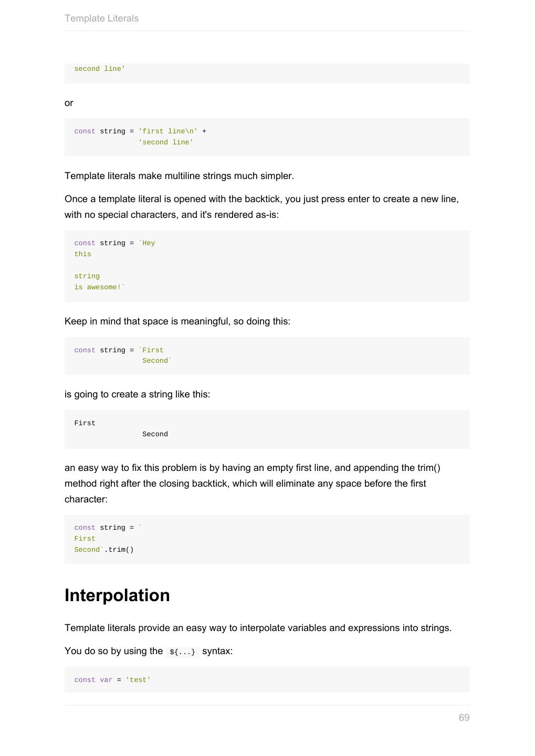Click the black "Second" output text

[155, 434]
